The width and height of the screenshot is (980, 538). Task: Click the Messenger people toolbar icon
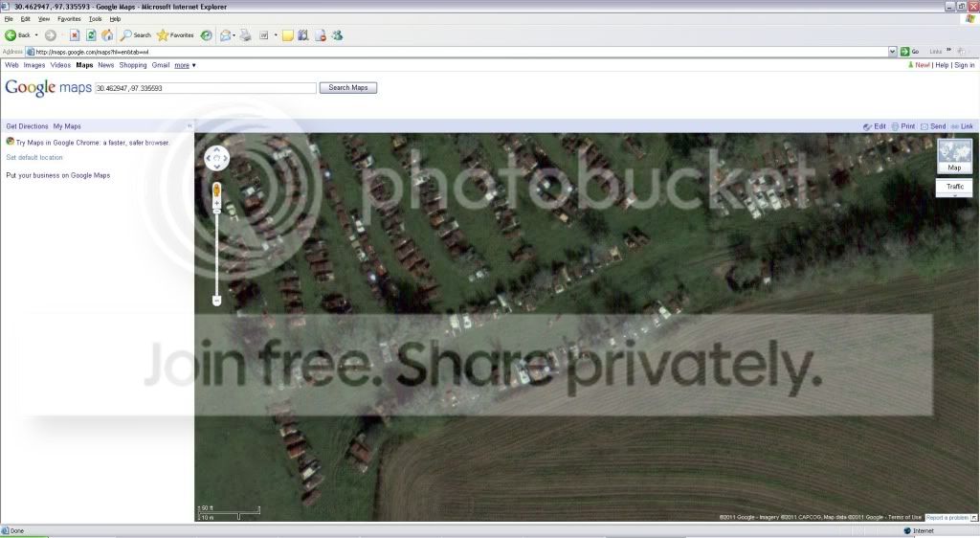337,35
